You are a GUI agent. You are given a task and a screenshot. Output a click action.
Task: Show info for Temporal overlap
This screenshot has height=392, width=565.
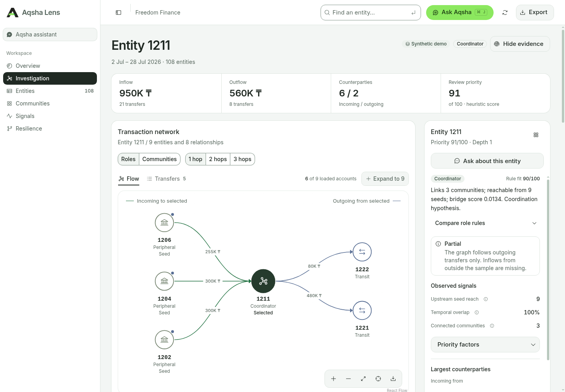click(477, 312)
